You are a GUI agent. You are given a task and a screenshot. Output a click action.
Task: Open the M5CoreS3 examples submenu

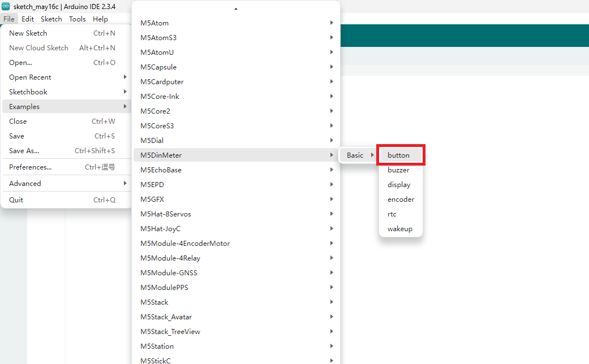tap(236, 125)
